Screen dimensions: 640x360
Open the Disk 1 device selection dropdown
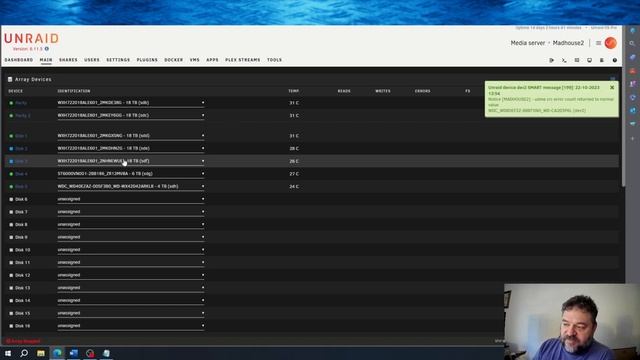[131, 136]
